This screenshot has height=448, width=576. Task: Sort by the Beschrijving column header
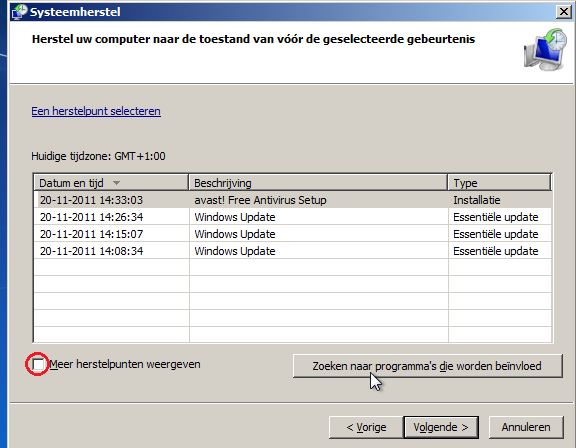318,183
